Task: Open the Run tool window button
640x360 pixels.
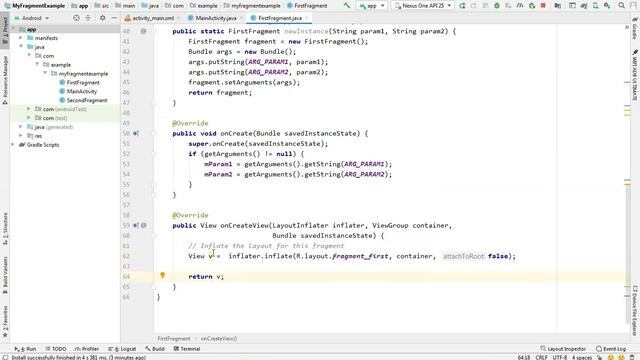Action: click(x=25, y=349)
